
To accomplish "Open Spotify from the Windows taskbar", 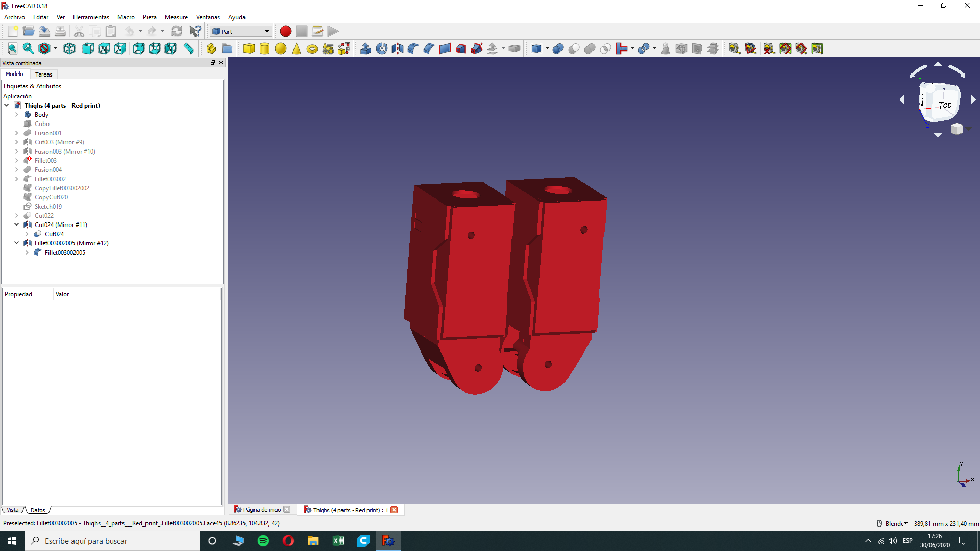I will tap(263, 541).
